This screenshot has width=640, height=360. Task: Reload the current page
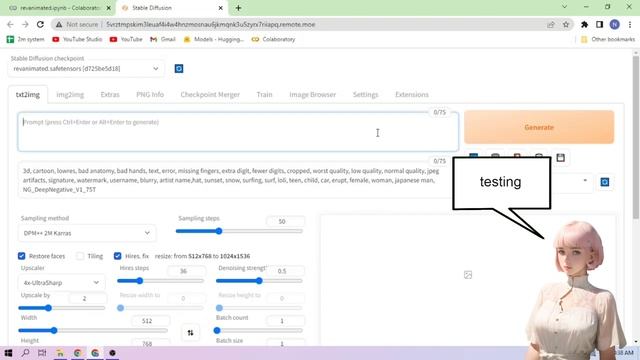[x=40, y=24]
